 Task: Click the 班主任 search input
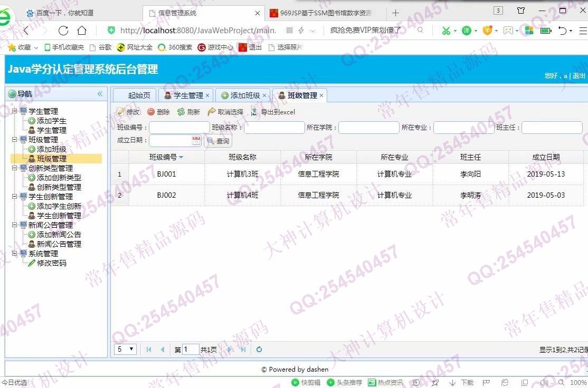pos(552,128)
